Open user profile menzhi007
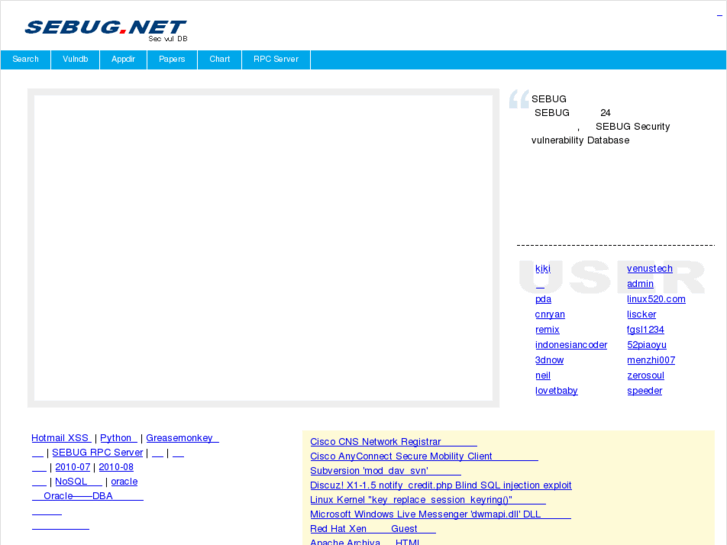The height and width of the screenshot is (545, 727). click(651, 360)
